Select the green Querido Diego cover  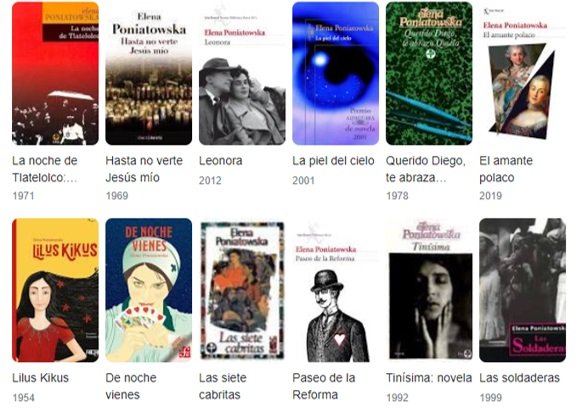click(429, 73)
